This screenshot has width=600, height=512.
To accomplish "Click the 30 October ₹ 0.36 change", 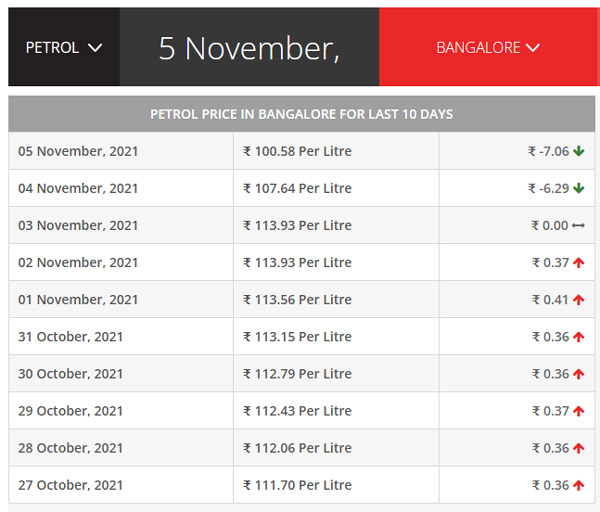I will coord(551,374).
